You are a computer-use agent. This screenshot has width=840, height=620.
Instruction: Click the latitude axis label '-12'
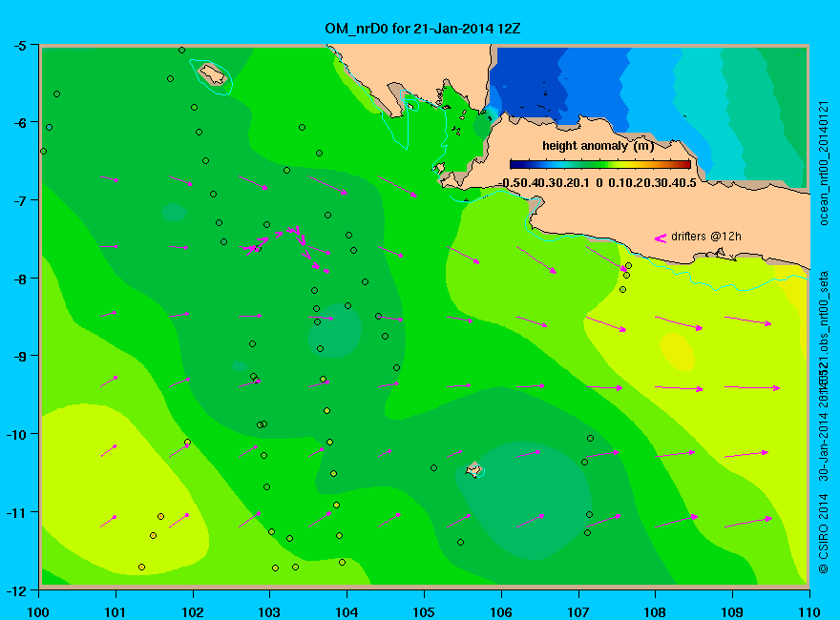coord(16,591)
